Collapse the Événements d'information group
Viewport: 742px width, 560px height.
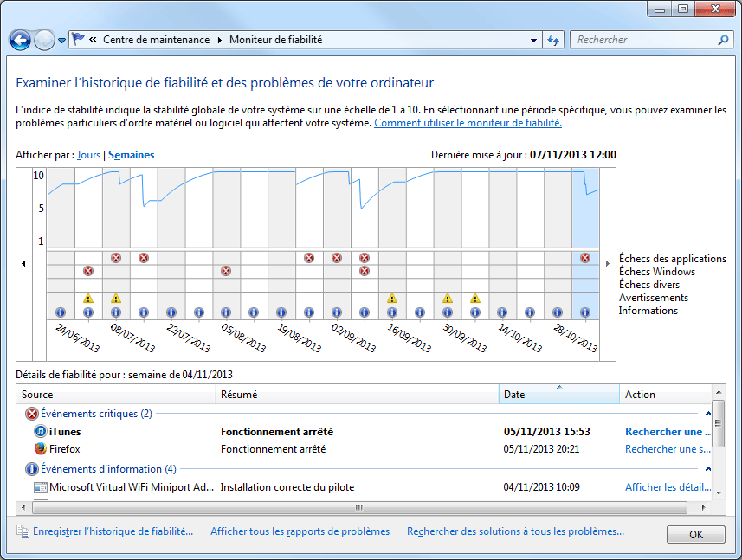click(x=708, y=469)
